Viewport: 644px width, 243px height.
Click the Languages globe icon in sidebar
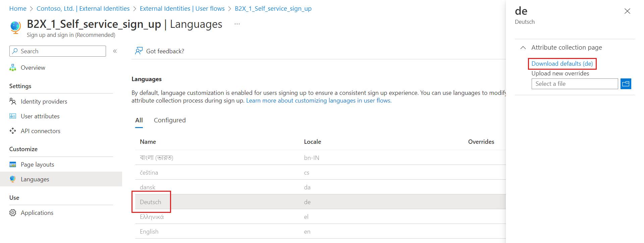(x=13, y=179)
